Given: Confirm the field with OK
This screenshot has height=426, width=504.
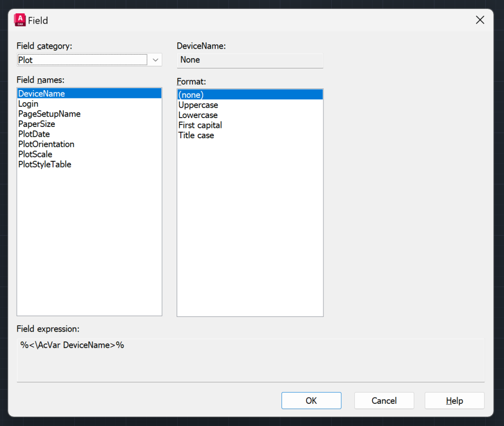Looking at the screenshot, I should 311,400.
